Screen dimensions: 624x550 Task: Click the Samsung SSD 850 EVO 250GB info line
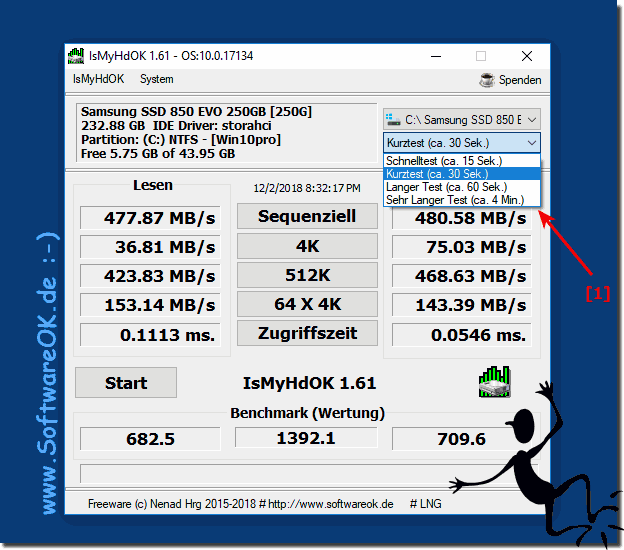pyautogui.click(x=196, y=111)
